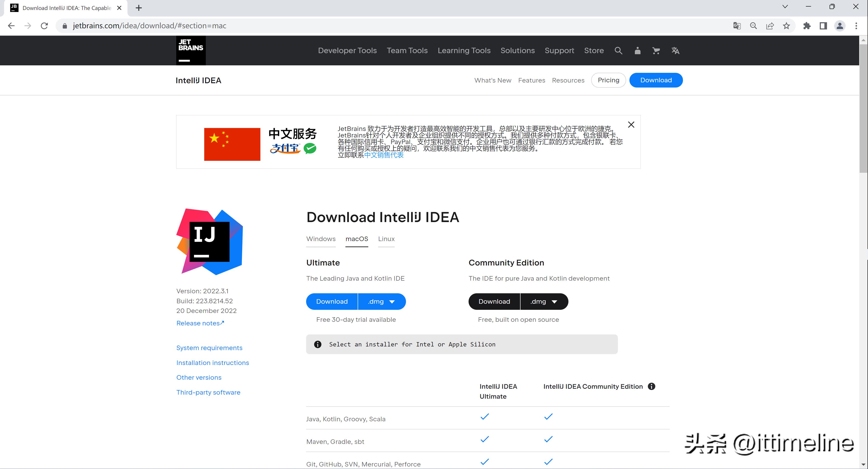Click the scrollbar down arrow
This screenshot has width=868, height=469.
863,465
